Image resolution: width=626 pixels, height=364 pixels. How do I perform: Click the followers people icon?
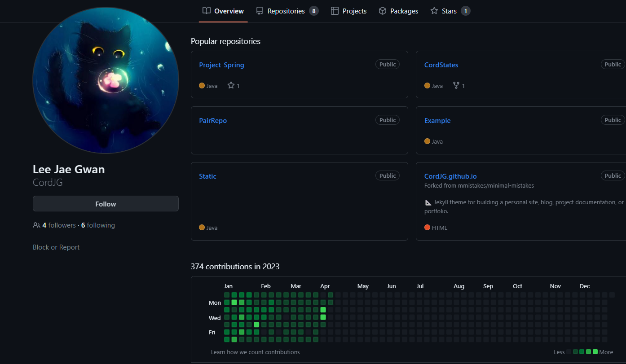pyautogui.click(x=36, y=225)
